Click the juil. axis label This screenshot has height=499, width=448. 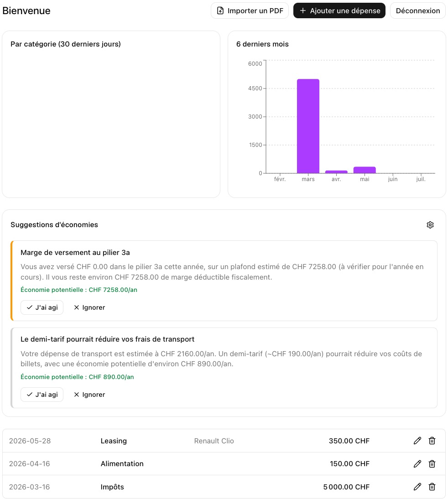click(x=421, y=179)
